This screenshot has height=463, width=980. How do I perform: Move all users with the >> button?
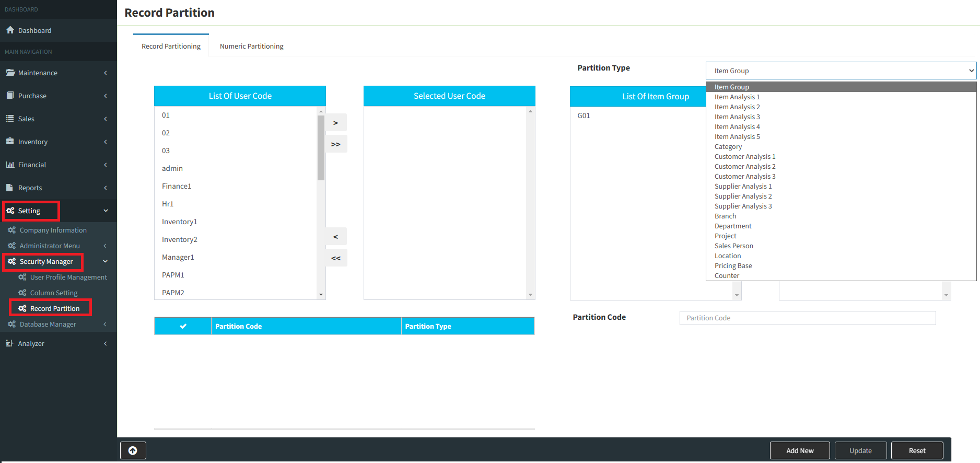(x=336, y=144)
